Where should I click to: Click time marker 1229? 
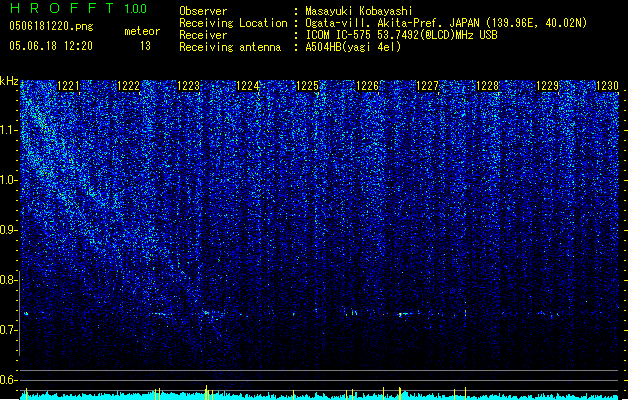[x=548, y=86]
